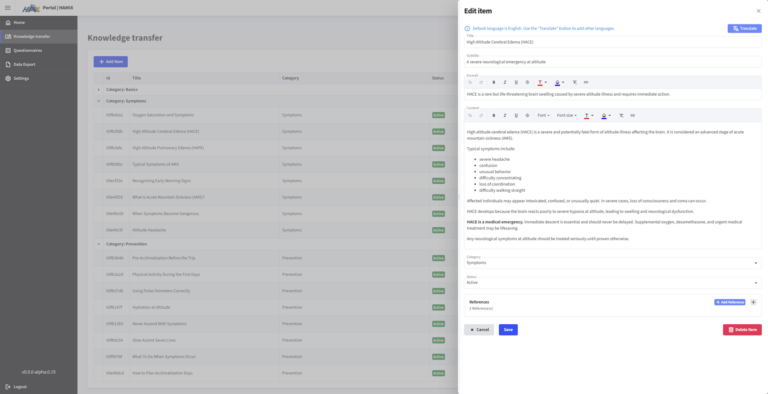Open the Font size dropdown

(567, 116)
